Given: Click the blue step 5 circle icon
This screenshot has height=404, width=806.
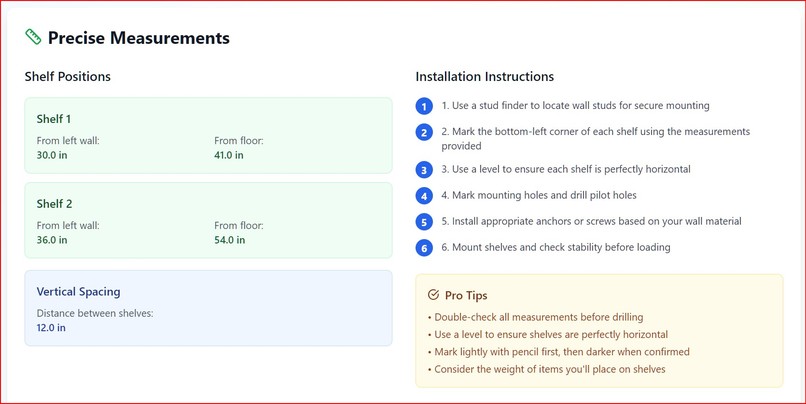Looking at the screenshot, I should pos(424,222).
